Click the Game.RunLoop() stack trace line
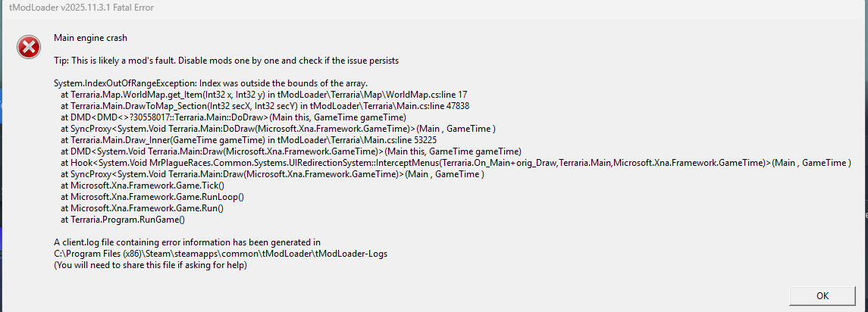This screenshot has width=868, height=312. click(152, 197)
